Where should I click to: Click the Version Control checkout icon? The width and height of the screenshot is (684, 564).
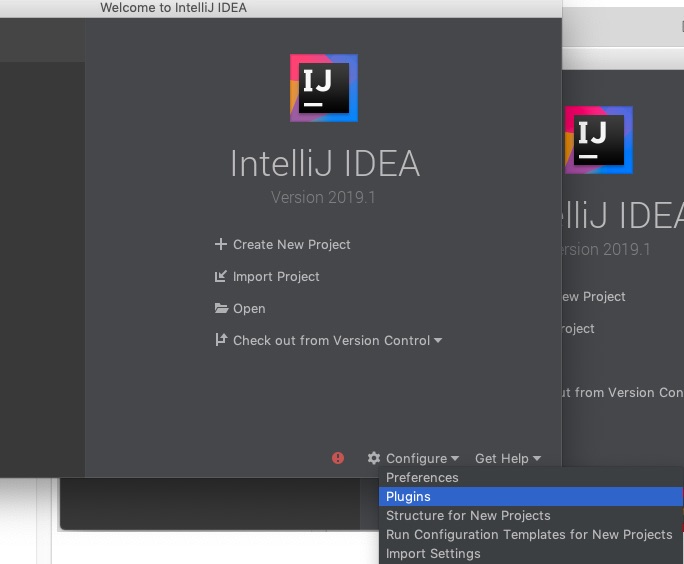click(x=221, y=340)
